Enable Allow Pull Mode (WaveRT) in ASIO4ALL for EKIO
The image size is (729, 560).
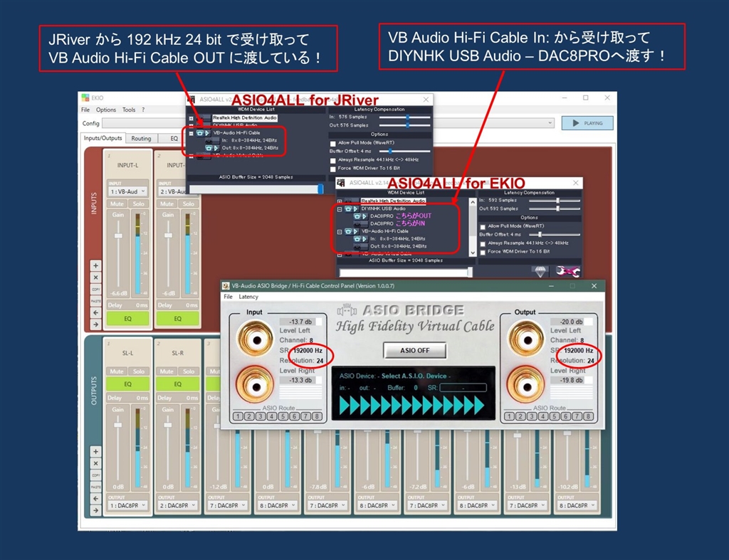tap(483, 227)
